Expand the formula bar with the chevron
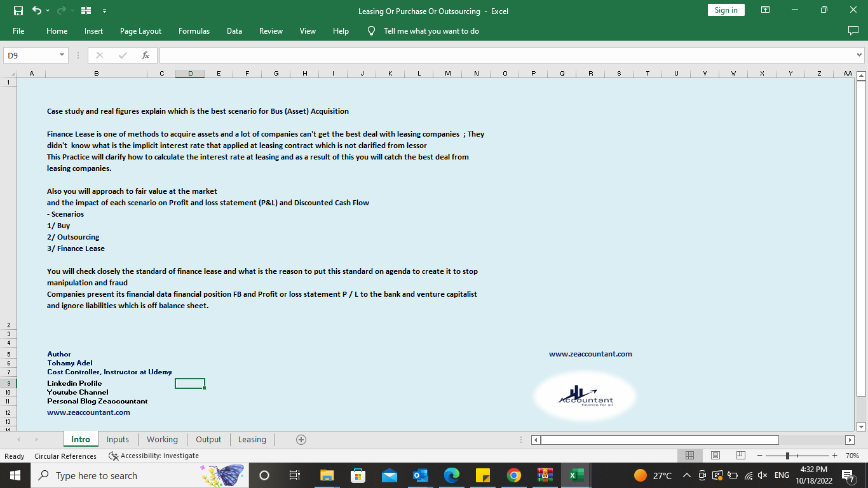The image size is (868, 488). click(859, 55)
